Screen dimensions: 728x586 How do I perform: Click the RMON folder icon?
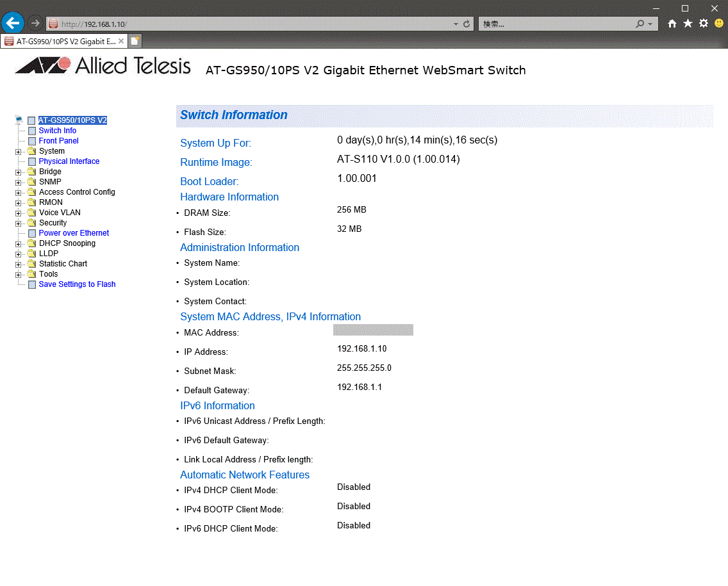pos(31,202)
